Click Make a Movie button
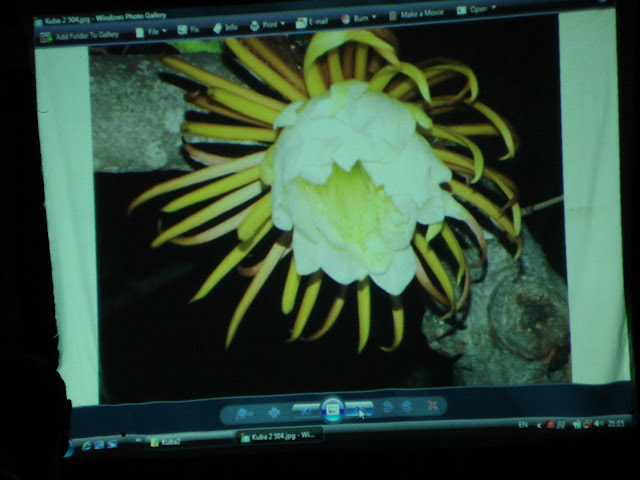640x480 pixels. (416, 14)
